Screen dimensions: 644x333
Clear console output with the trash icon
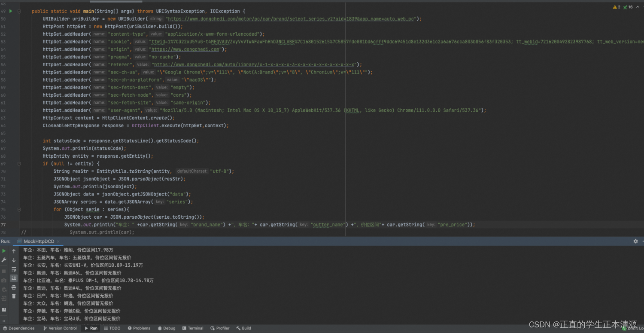tap(14, 296)
